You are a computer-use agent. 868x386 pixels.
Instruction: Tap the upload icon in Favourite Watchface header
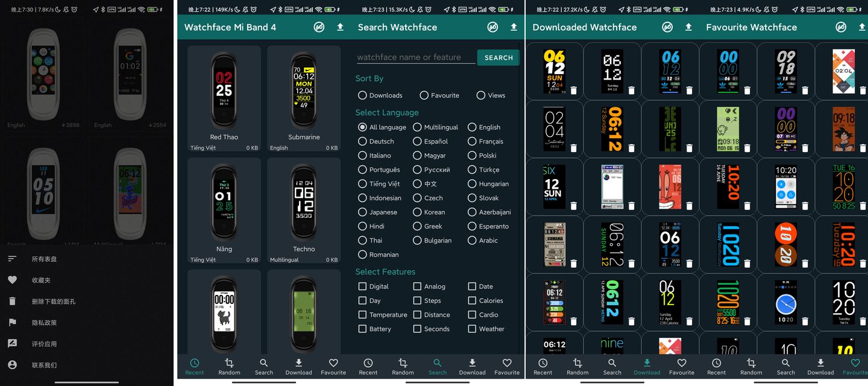click(862, 27)
